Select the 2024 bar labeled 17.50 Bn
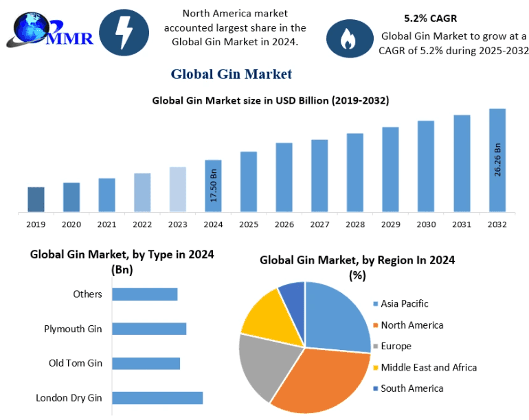529x420 pixels. point(213,186)
